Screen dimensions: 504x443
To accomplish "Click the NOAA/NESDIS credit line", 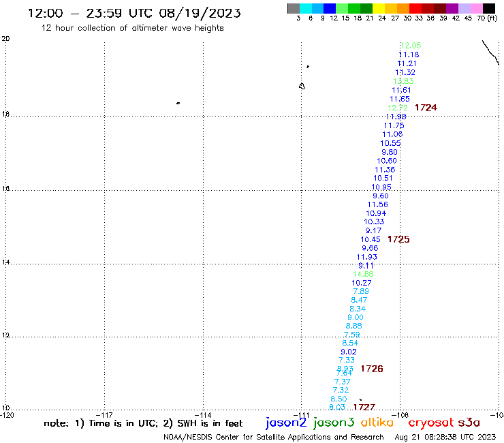I will (x=274, y=437).
